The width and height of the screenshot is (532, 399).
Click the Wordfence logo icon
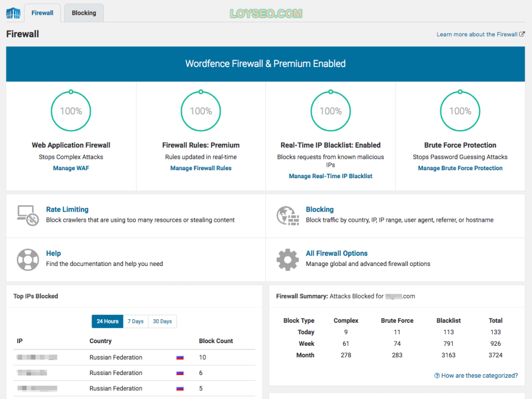(x=13, y=13)
